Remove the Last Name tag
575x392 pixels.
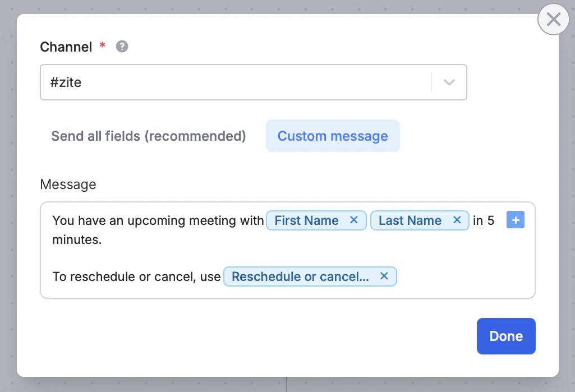[457, 220]
